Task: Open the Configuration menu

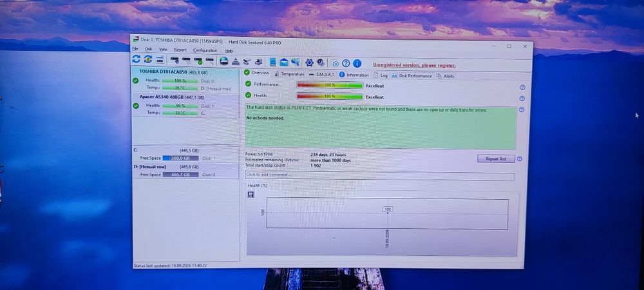Action: (x=205, y=50)
